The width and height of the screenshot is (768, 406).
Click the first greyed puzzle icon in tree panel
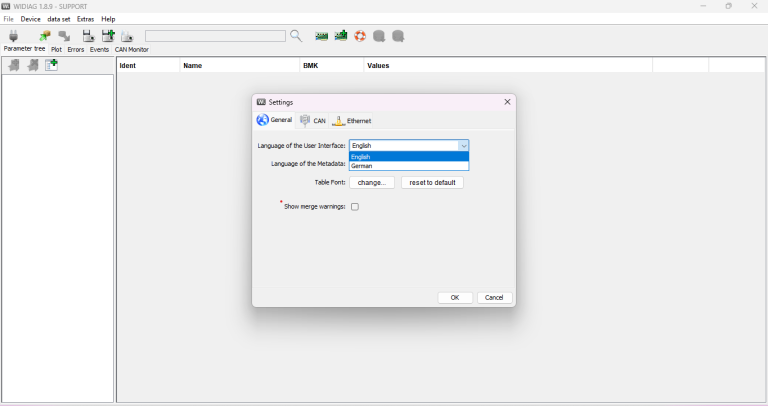pyautogui.click(x=14, y=65)
